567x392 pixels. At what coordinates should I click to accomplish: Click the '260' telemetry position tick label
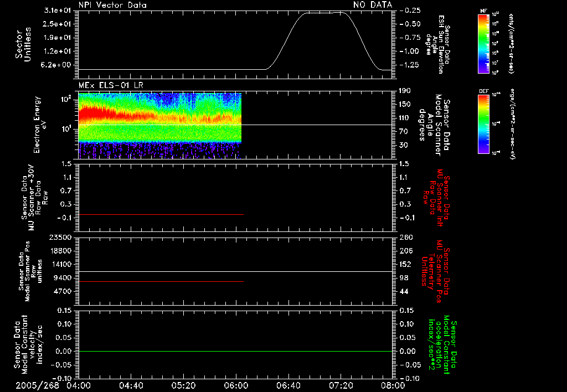click(406, 238)
